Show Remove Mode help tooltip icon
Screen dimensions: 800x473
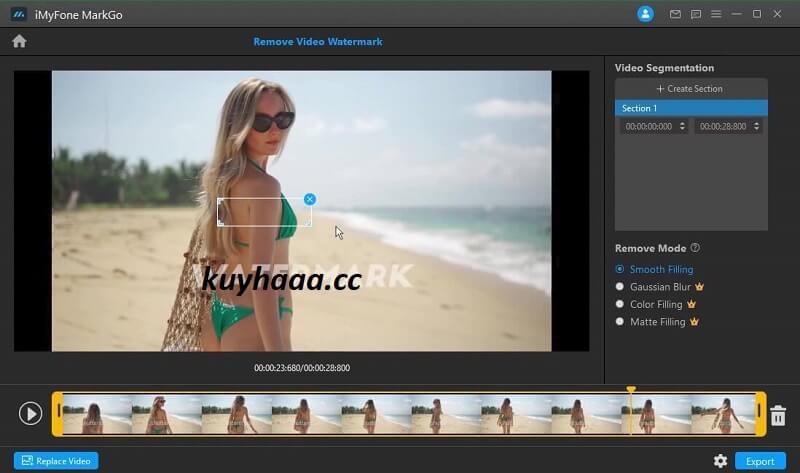(695, 247)
